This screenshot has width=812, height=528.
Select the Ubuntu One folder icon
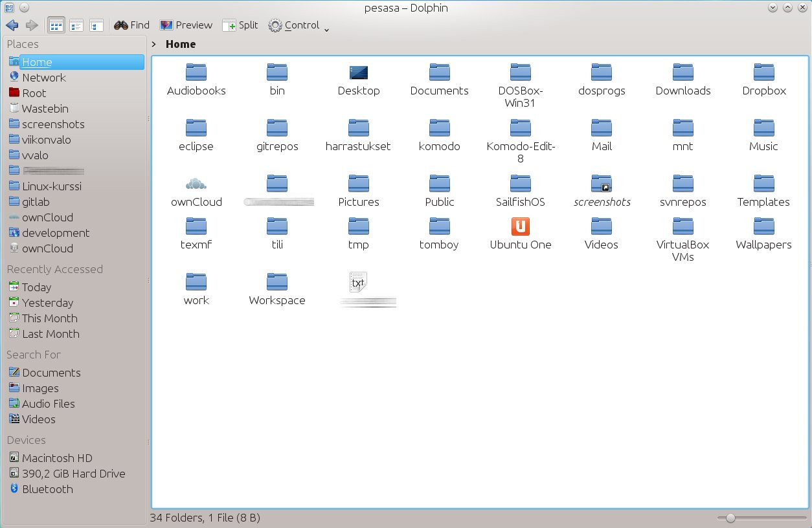click(x=521, y=226)
